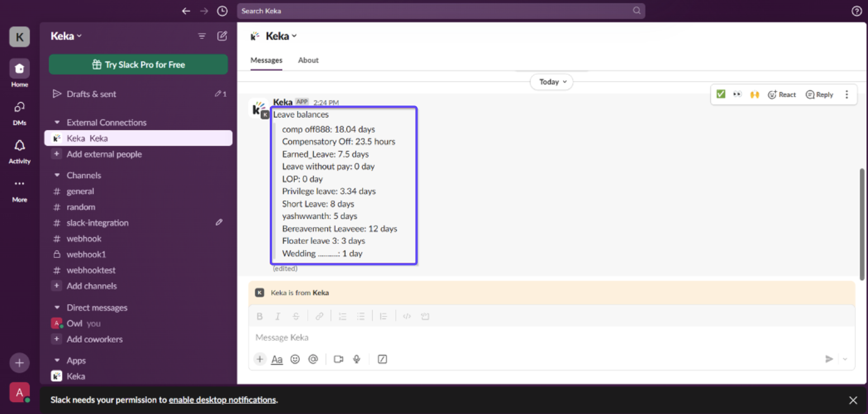Screen dimensions: 868x414
Task: Click Try Slack Pro for Free
Action: coord(138,65)
